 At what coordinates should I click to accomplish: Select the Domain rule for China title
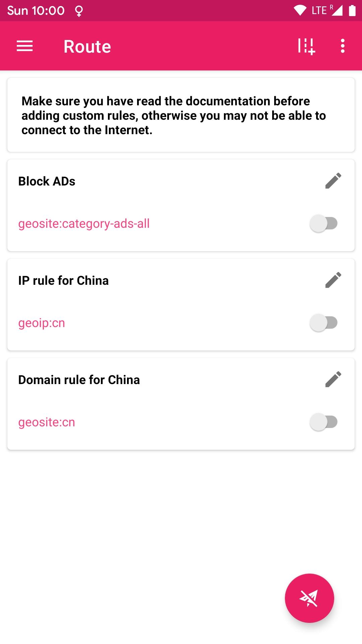coord(79,380)
